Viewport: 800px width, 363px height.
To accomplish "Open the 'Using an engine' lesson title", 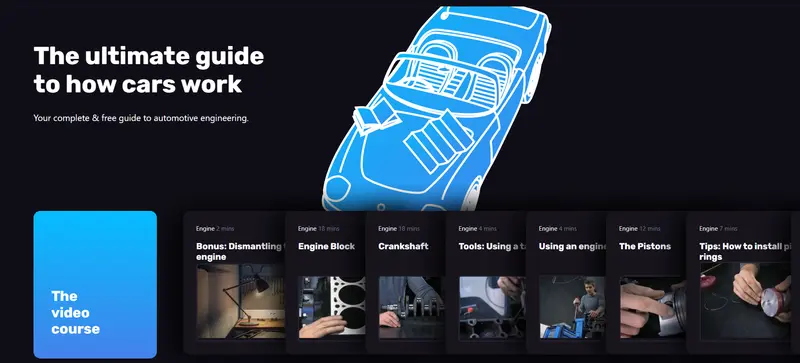I will (572, 246).
